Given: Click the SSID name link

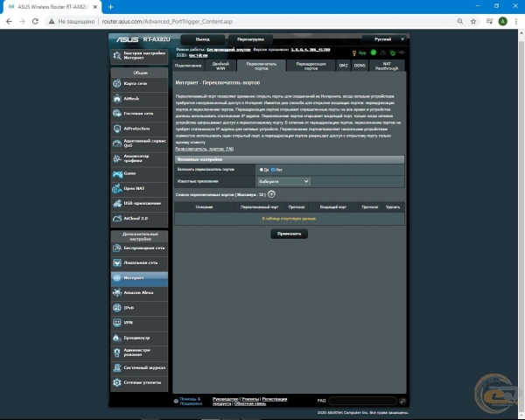Looking at the screenshot, I should coord(199,55).
